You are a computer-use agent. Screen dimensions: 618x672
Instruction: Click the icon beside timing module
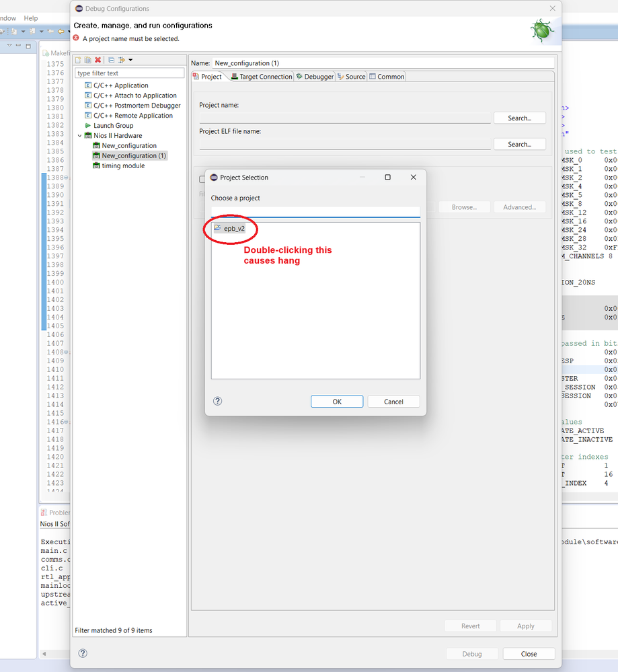[x=96, y=165]
